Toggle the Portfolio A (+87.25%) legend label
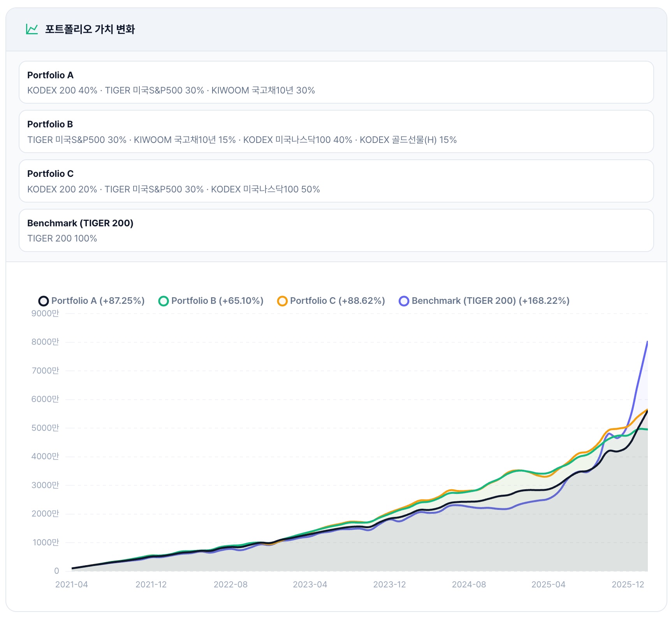The height and width of the screenshot is (617, 672). pos(98,301)
